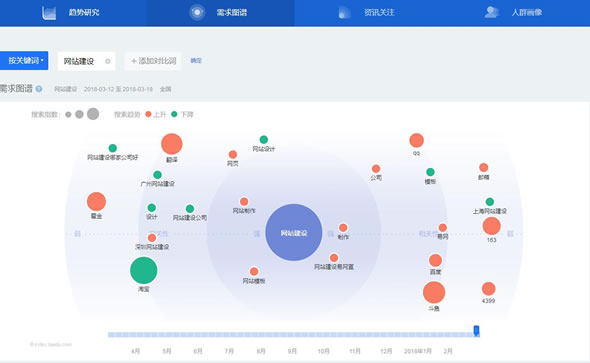Click the 资讯关注 tab icon
This screenshot has height=363, width=590.
[344, 12]
